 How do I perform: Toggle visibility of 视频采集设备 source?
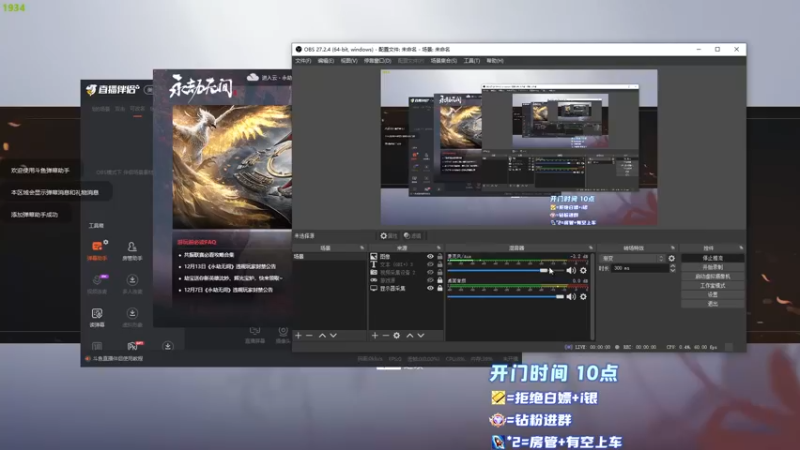point(430,272)
